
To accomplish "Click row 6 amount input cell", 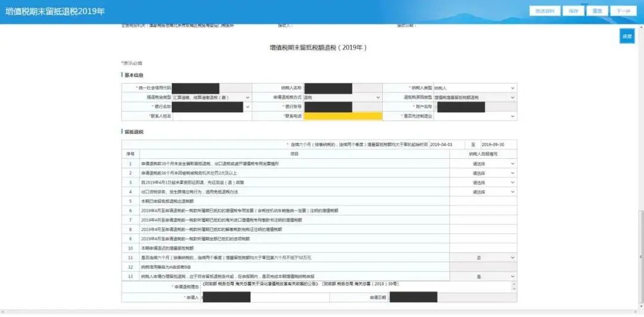I will click(x=484, y=211).
